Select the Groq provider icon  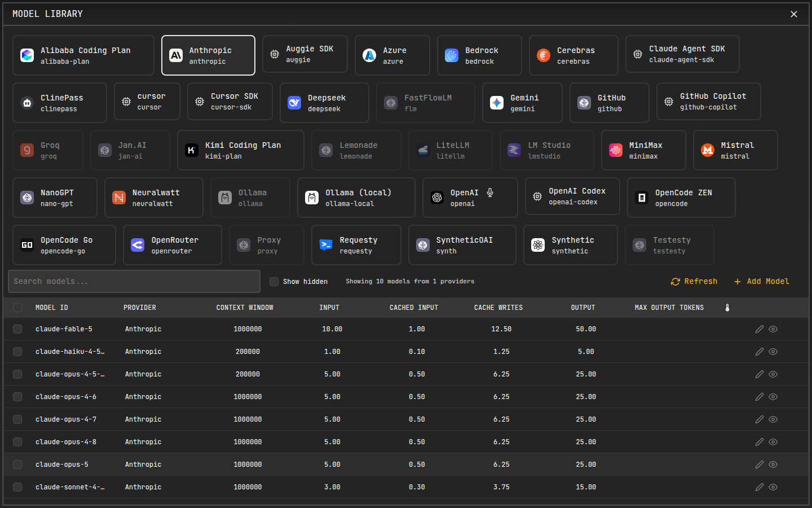pyautogui.click(x=27, y=150)
